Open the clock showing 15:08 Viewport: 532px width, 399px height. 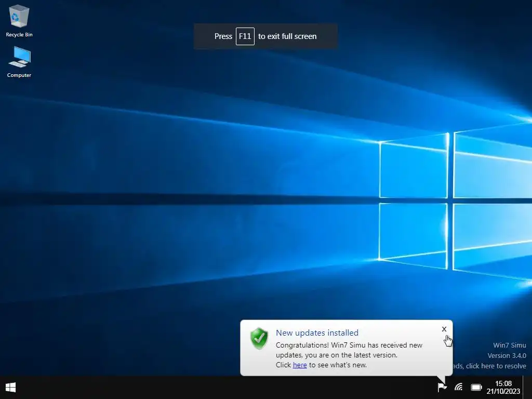click(503, 383)
